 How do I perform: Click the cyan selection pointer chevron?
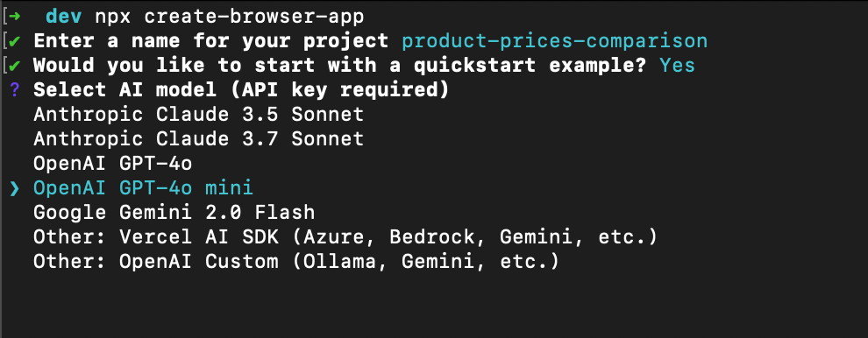coord(15,188)
